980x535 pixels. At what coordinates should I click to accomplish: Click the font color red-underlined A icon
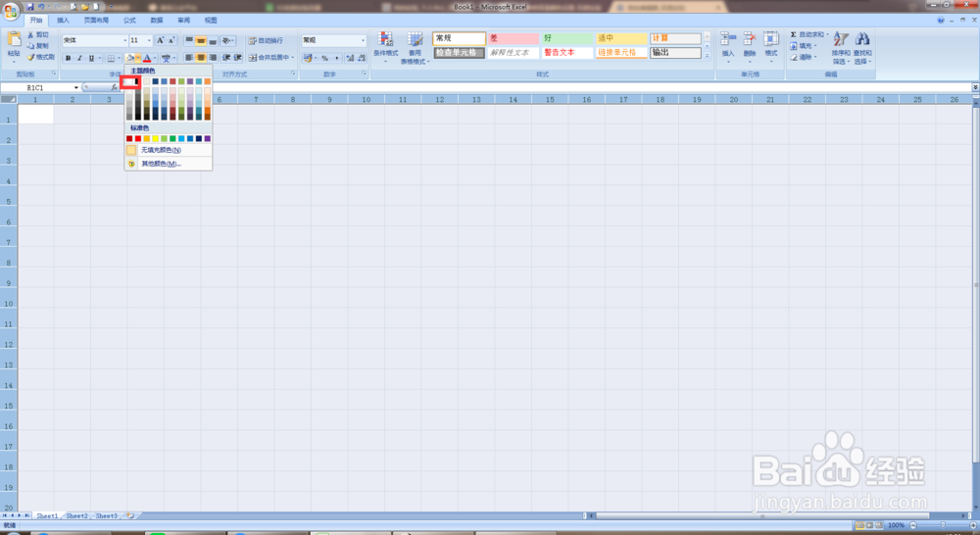coord(147,58)
